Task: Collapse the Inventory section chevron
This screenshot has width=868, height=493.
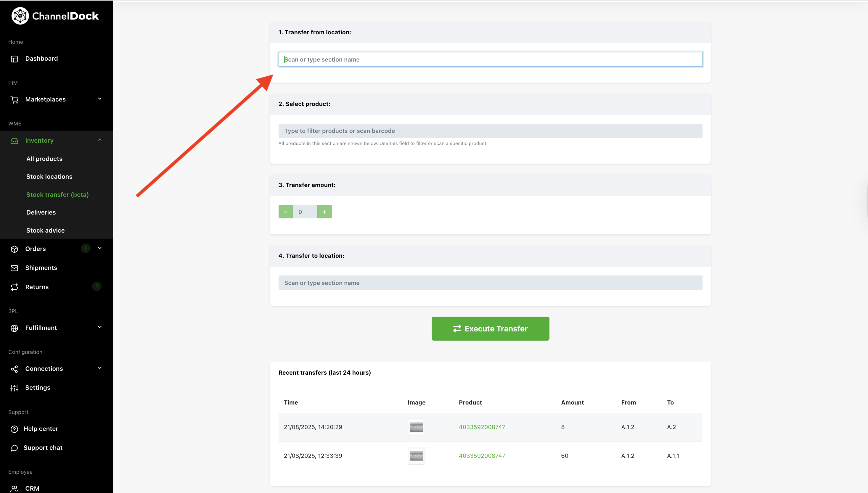Action: pos(99,140)
